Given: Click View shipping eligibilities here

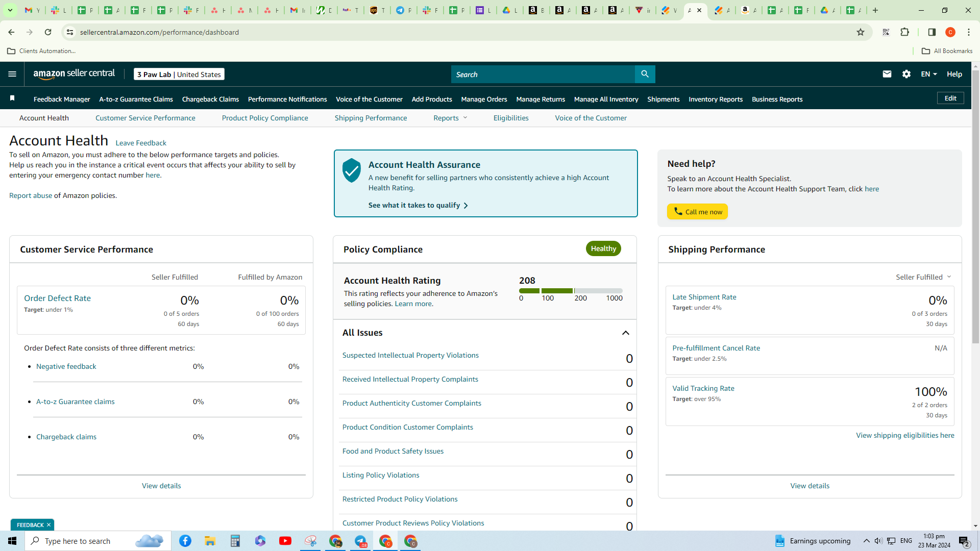Looking at the screenshot, I should point(905,435).
